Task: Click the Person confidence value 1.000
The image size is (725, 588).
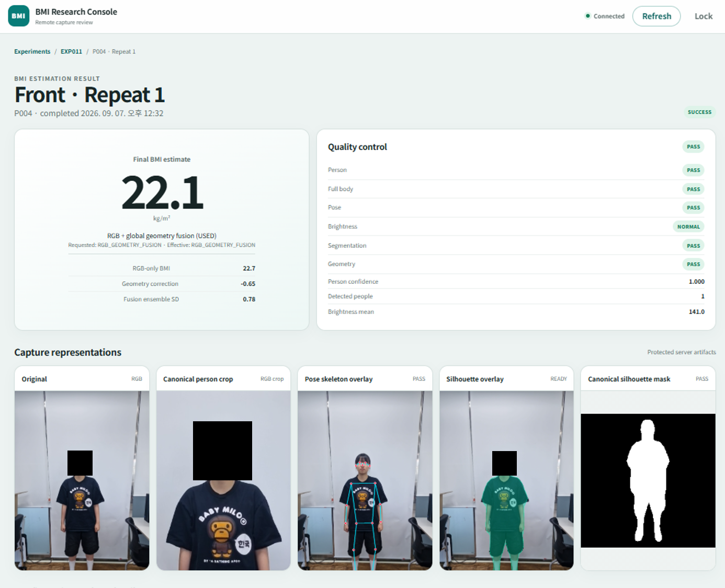Action: click(x=697, y=281)
